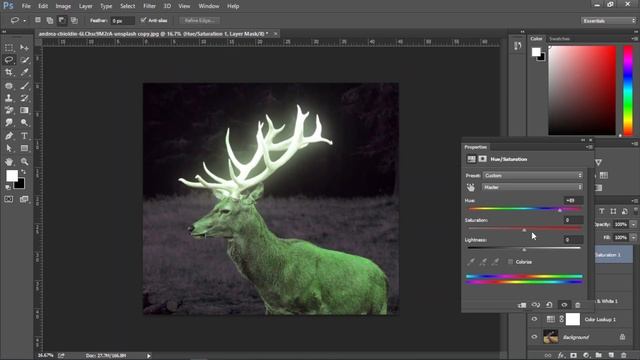Click the Intersect with Selection icon

click(74, 20)
